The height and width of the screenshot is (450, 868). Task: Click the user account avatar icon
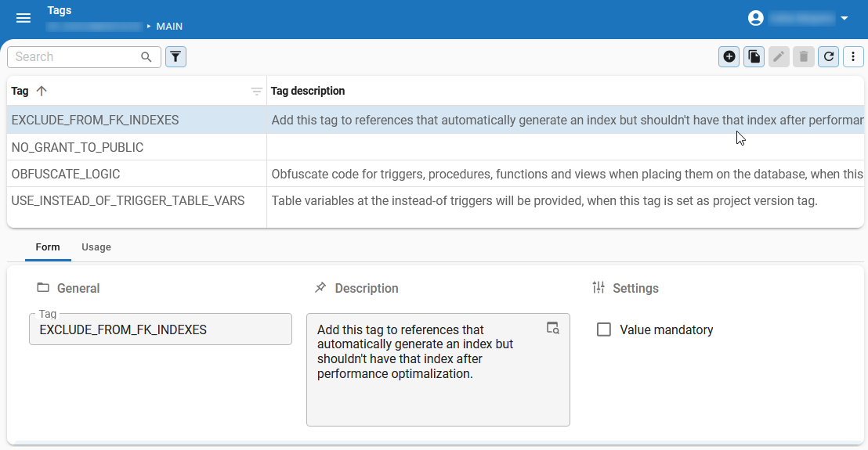click(x=755, y=18)
